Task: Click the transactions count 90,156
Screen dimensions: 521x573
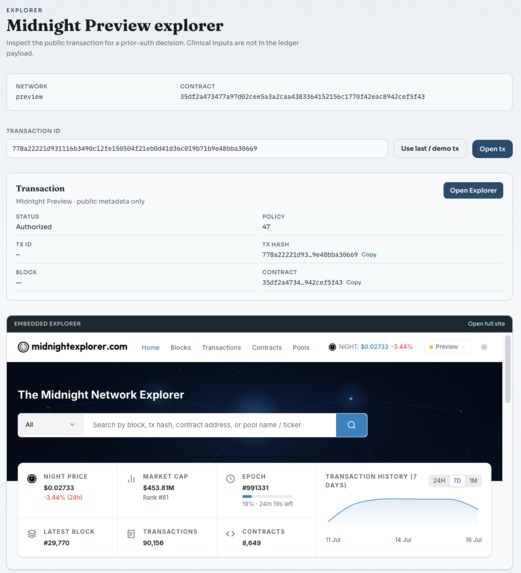Action: 153,543
